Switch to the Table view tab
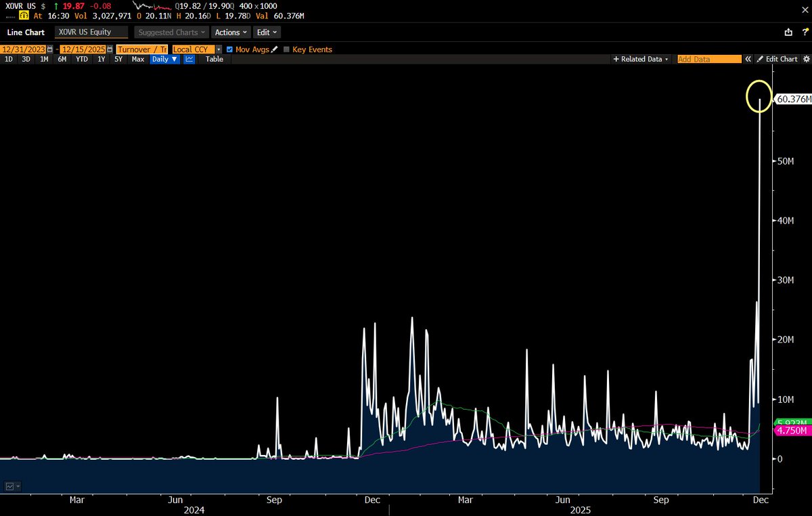 [214, 59]
